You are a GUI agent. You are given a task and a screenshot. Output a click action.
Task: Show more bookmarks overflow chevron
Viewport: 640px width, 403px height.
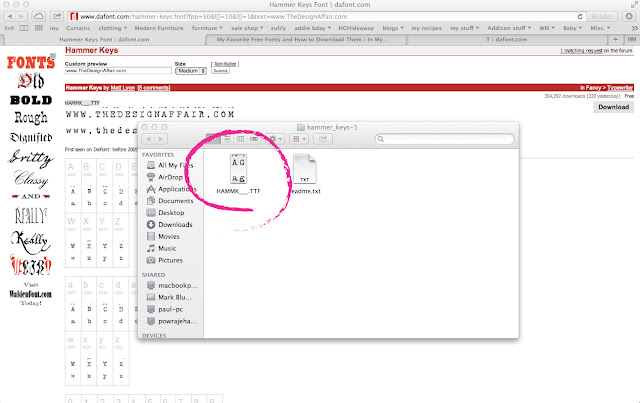(x=634, y=28)
